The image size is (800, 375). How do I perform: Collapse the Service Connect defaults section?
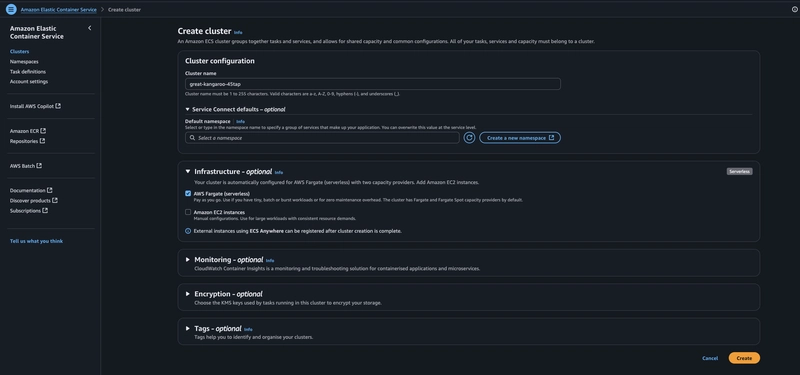coord(187,109)
